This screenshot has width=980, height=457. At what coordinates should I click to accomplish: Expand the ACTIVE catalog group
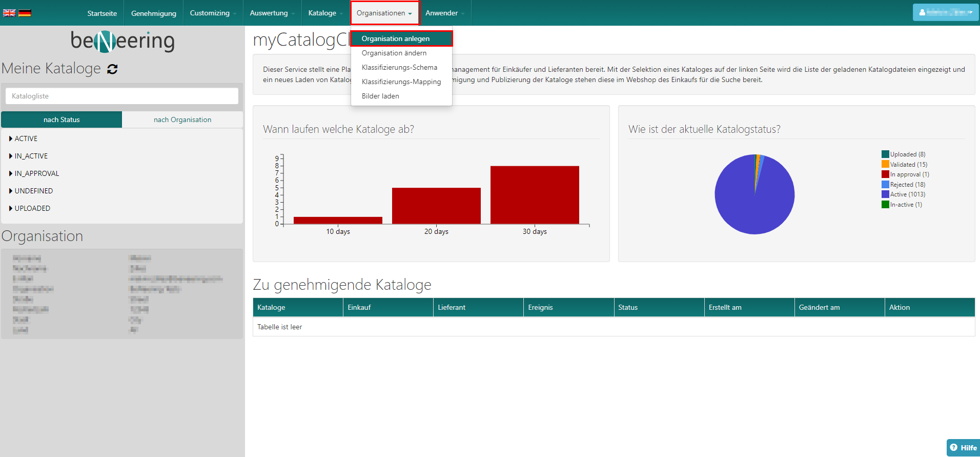[26, 138]
